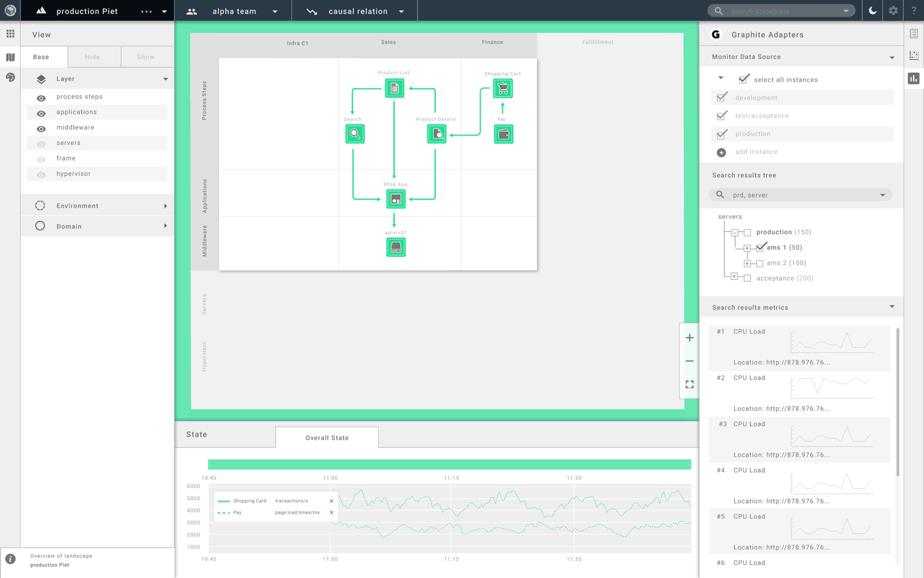Collapse Search results metrics section
Image resolution: width=924 pixels, height=578 pixels.
pyautogui.click(x=892, y=306)
